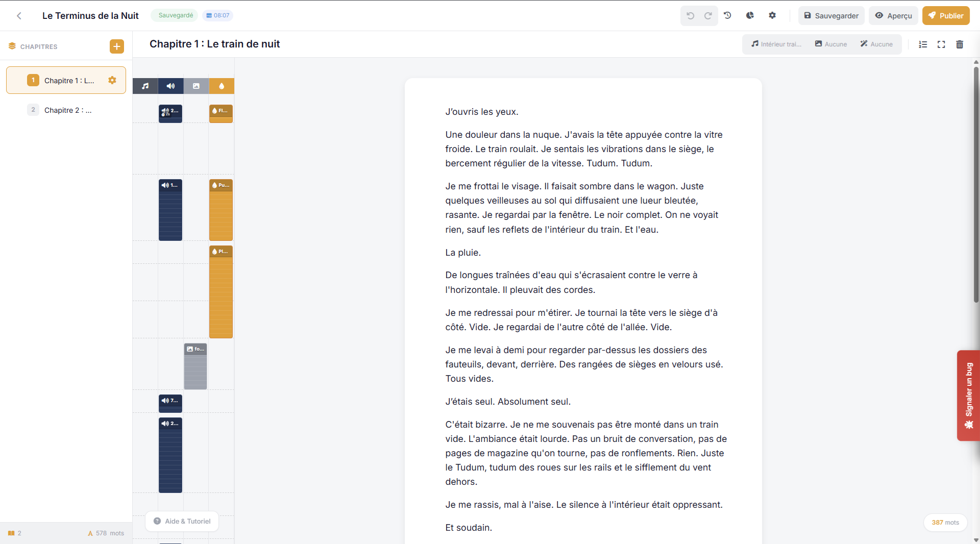Click the Publier button
980x544 pixels.
(946, 15)
